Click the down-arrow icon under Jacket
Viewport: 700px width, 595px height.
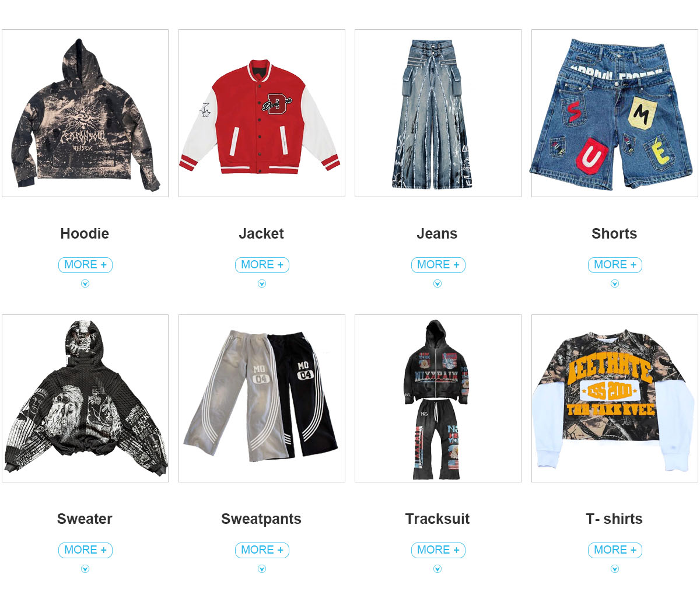[262, 283]
